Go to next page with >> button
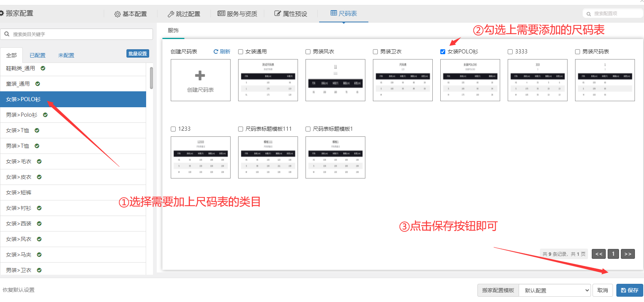 pos(628,254)
